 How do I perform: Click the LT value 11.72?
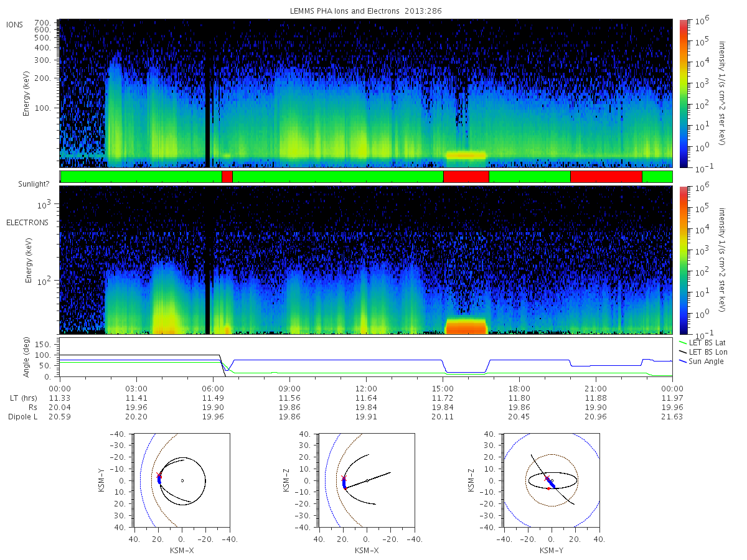pyautogui.click(x=443, y=398)
